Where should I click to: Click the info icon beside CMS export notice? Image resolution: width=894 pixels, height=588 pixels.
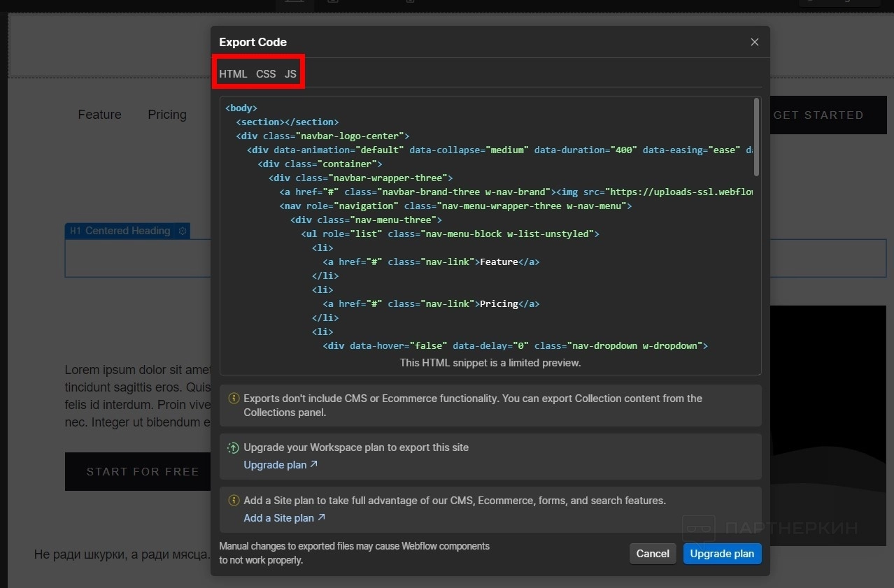point(234,399)
